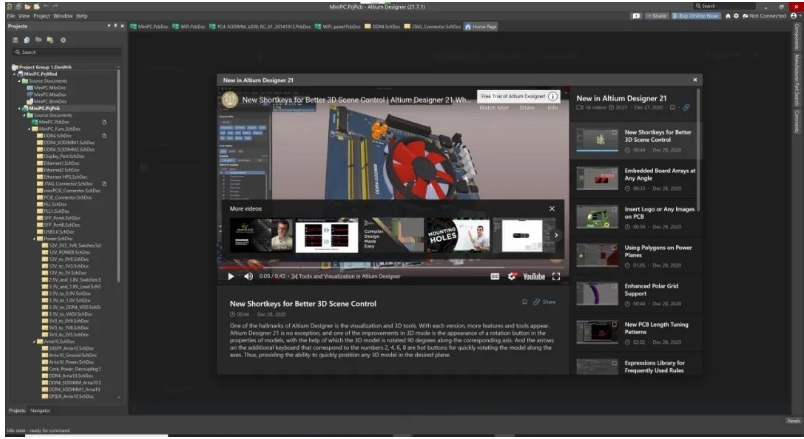This screenshot has width=804, height=439.
Task: Switch to the MiniPC.PcbDoc tab
Action: click(149, 26)
